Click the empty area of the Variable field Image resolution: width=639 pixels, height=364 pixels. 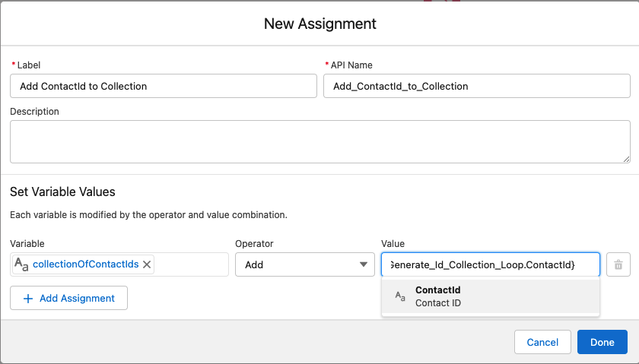tap(190, 264)
